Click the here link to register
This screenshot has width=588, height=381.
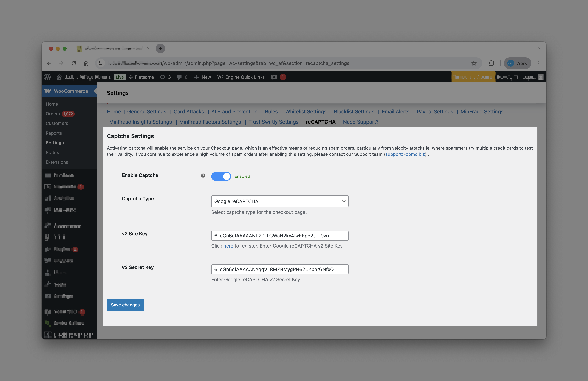(x=228, y=246)
